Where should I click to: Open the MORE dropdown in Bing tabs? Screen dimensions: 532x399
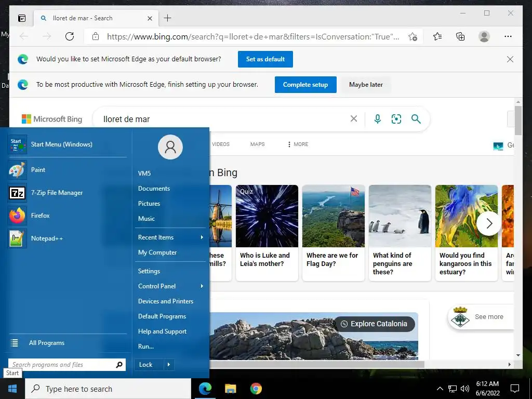coord(298,144)
